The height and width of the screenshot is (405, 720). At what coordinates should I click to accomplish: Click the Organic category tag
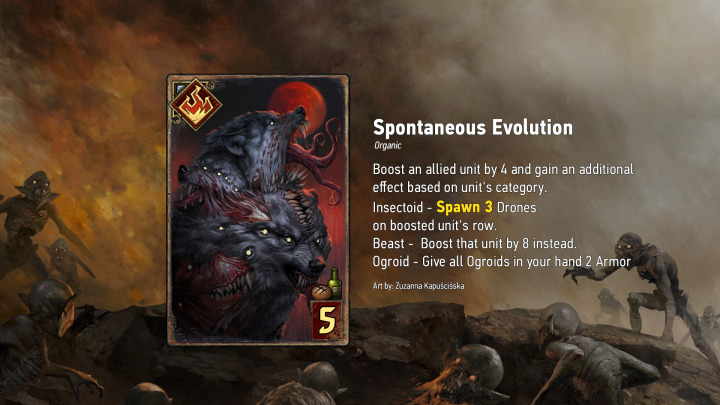[x=388, y=146]
